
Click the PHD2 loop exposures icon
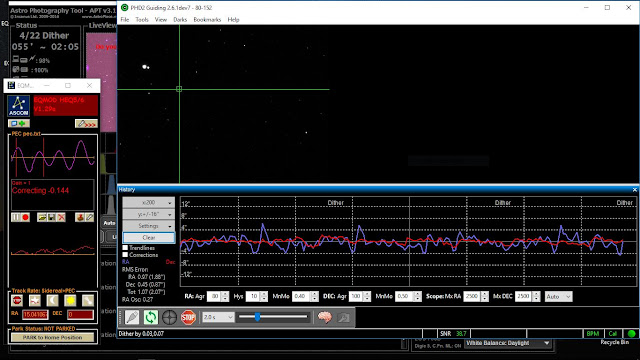(151, 317)
